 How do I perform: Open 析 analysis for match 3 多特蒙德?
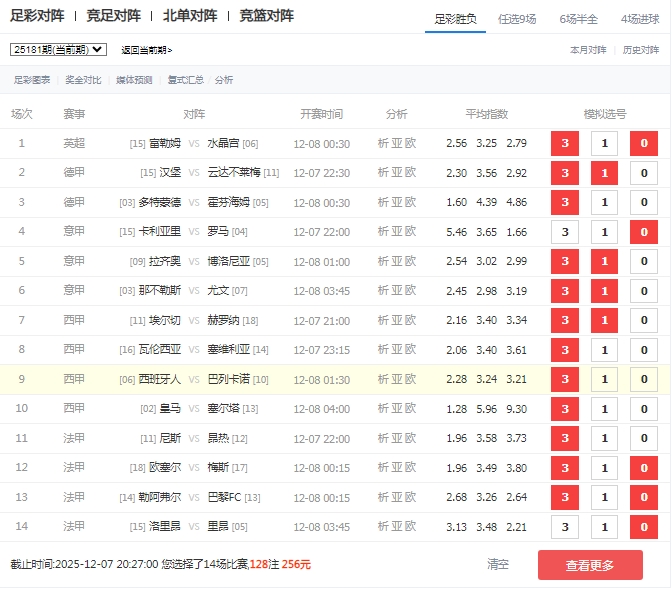(x=383, y=202)
